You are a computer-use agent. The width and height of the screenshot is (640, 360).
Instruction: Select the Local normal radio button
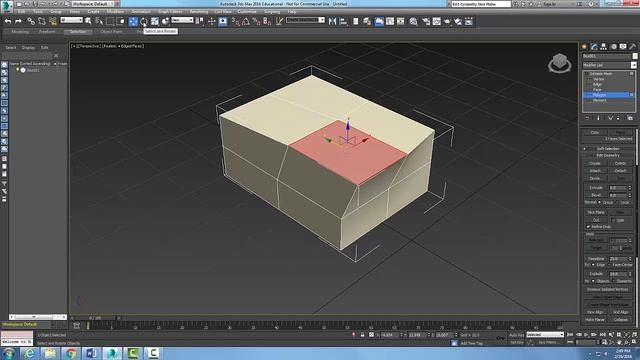(x=617, y=202)
